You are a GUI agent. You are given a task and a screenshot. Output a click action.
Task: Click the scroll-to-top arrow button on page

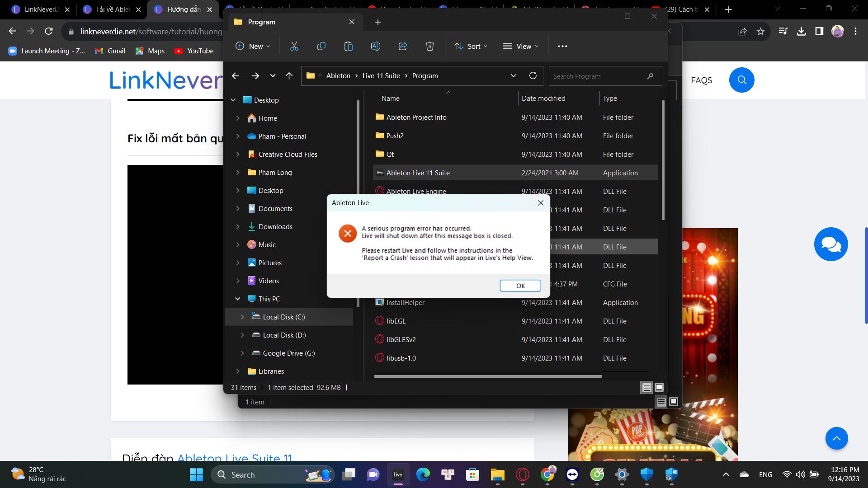[836, 438]
